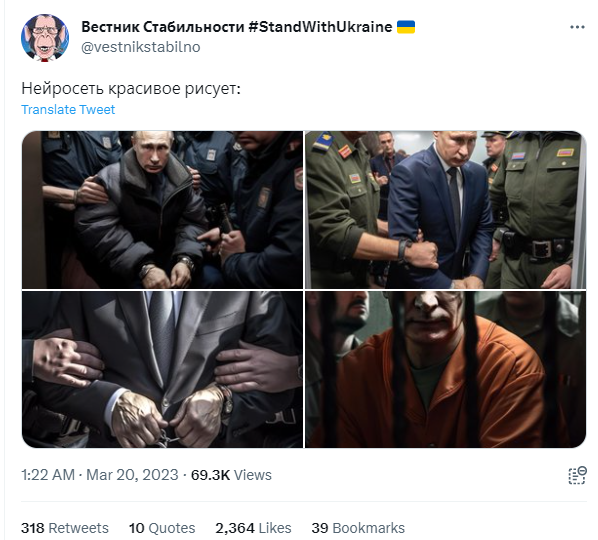
Task: Open the top-left image of man in puffer jacket
Action: [x=162, y=210]
